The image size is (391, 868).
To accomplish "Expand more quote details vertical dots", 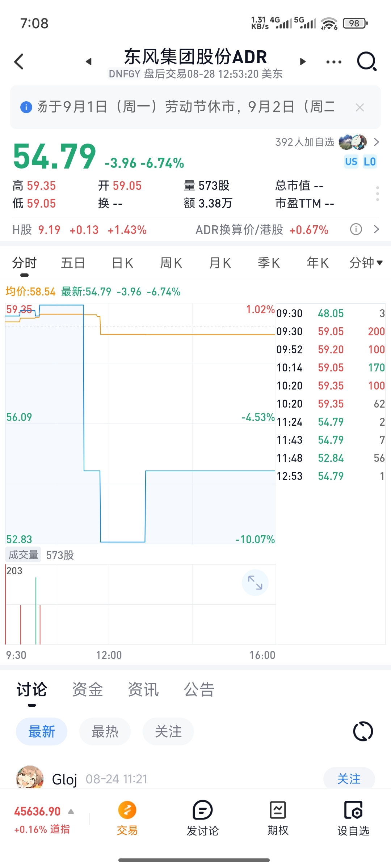I will (378, 194).
